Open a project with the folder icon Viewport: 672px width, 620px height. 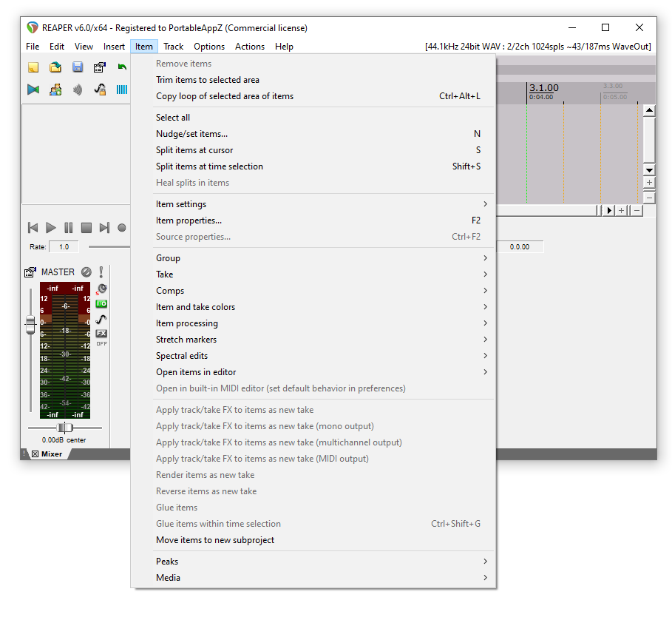(x=55, y=67)
